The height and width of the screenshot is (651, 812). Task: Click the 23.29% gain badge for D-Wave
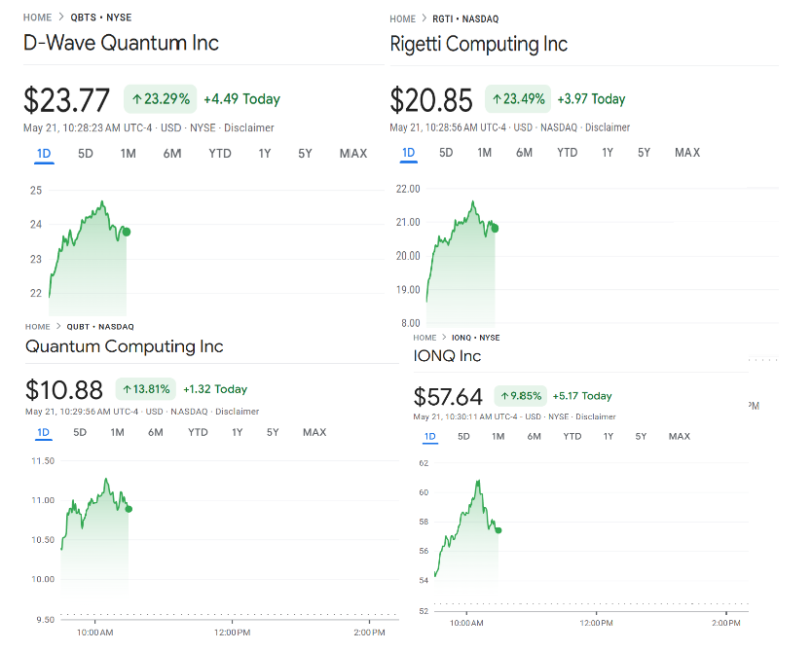161,99
